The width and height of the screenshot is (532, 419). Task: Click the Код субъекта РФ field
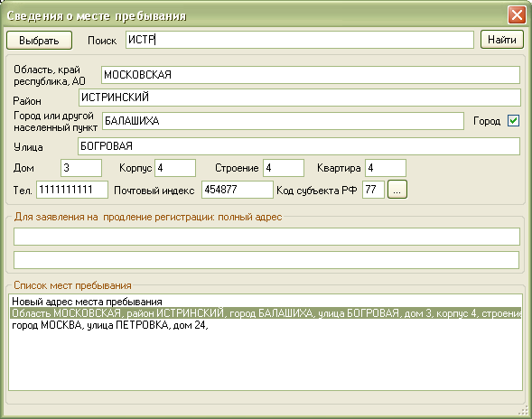[x=373, y=190]
